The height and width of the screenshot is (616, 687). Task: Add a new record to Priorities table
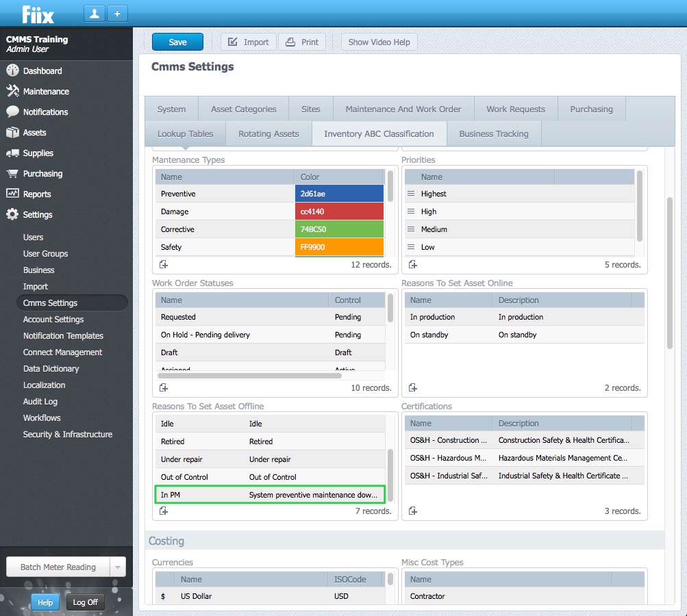pyautogui.click(x=413, y=264)
